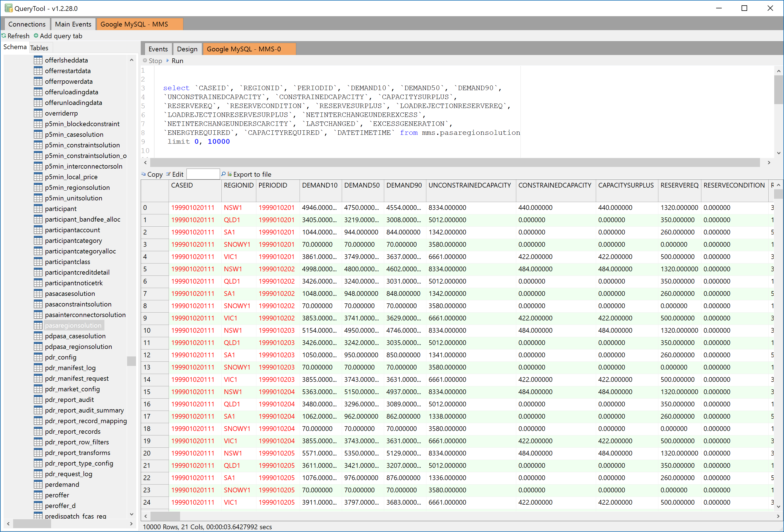Click the Export to file icon
The width and height of the screenshot is (784, 532).
pos(230,174)
